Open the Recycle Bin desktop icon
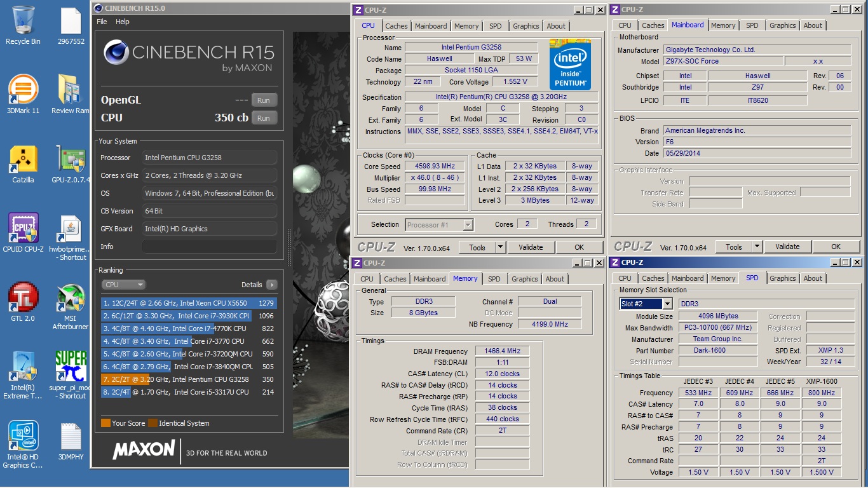 (23, 24)
